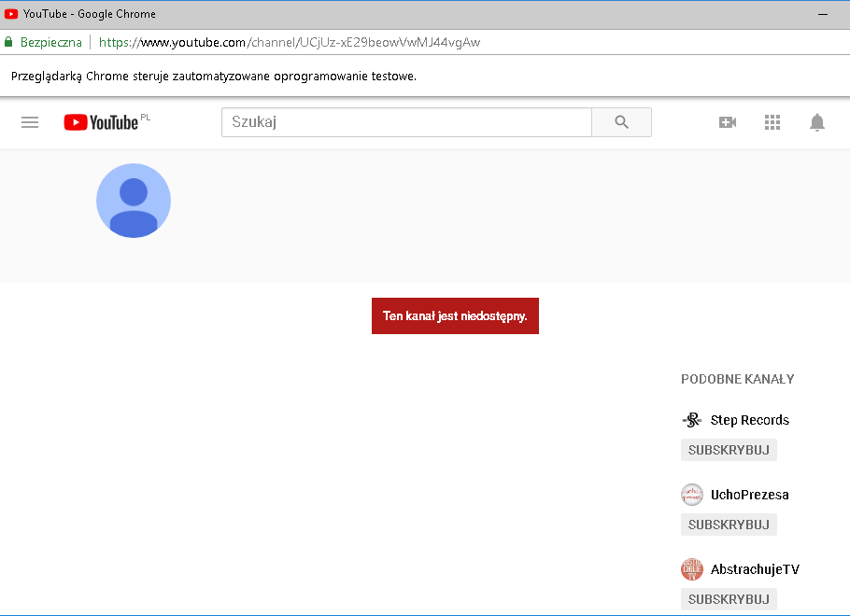Image resolution: width=850 pixels, height=616 pixels.
Task: Open the UchoPrezesa channel link
Action: (x=750, y=495)
